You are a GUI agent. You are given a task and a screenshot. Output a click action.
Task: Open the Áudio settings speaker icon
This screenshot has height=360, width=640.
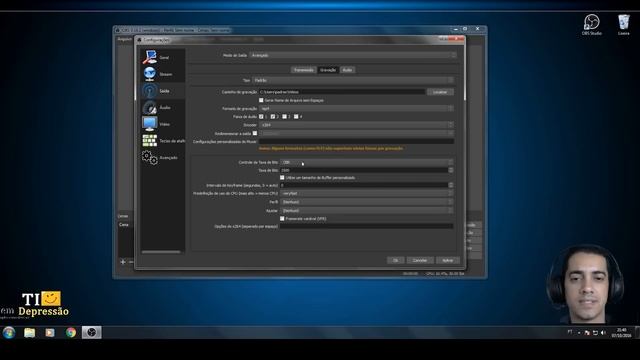[x=150, y=107]
